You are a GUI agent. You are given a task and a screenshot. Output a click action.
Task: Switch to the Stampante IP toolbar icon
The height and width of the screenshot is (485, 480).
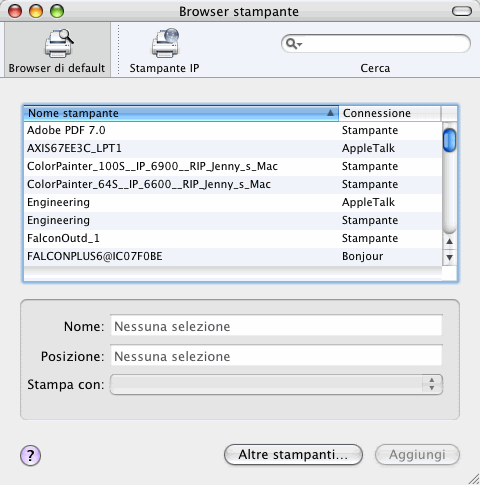click(x=165, y=50)
